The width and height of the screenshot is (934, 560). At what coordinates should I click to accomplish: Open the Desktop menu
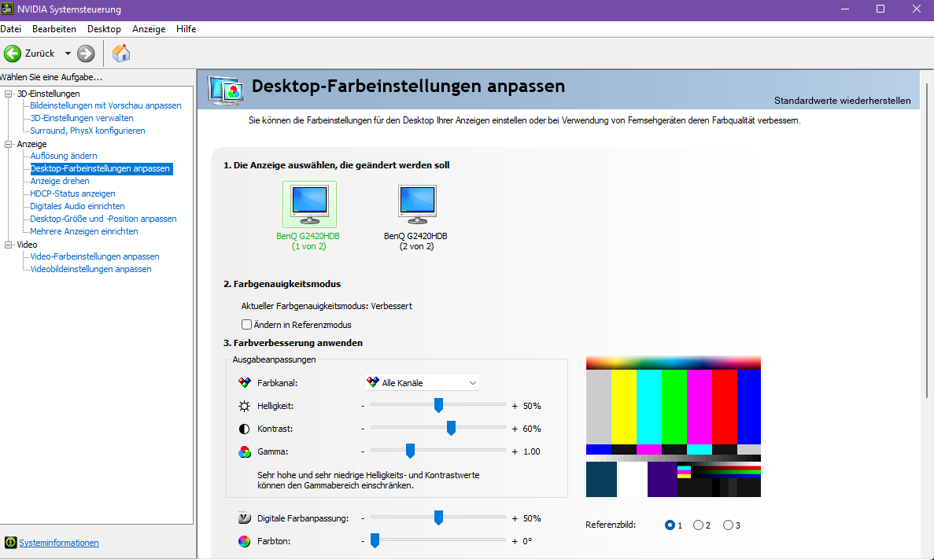coord(104,29)
